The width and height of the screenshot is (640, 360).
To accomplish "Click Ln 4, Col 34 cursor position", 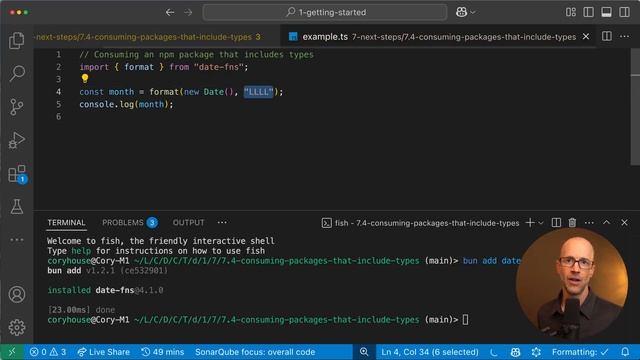I will [x=430, y=352].
